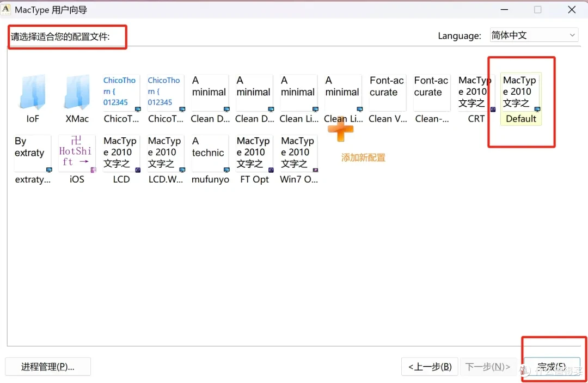
Task: Select the Clean V... profile
Action: pos(388,99)
